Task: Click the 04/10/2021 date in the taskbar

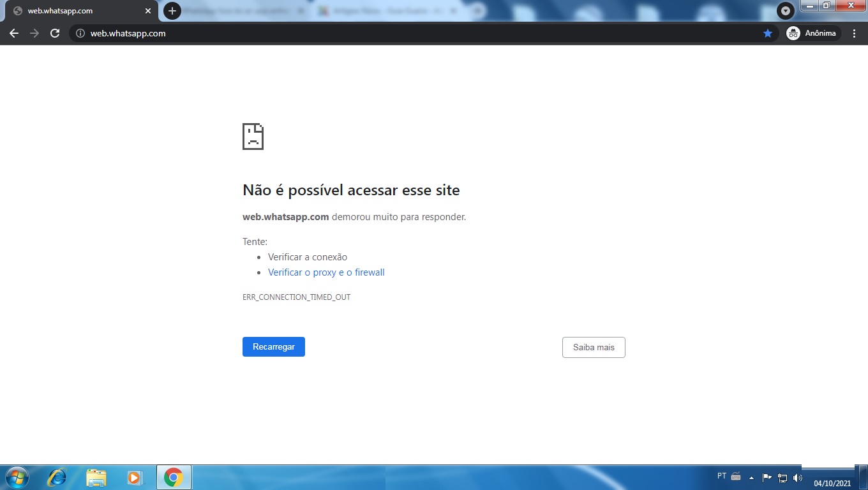Action: coord(833,484)
